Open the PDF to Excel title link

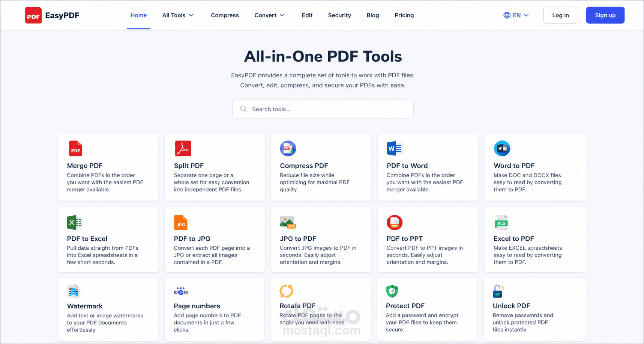point(87,238)
